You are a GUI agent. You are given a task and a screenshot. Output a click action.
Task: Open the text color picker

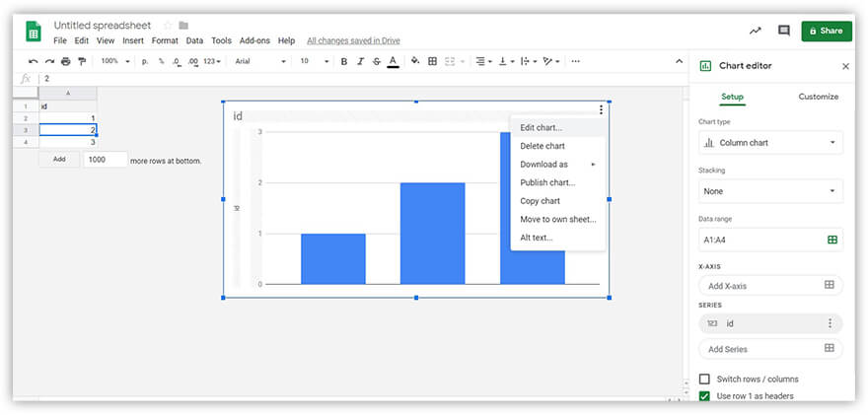393,61
